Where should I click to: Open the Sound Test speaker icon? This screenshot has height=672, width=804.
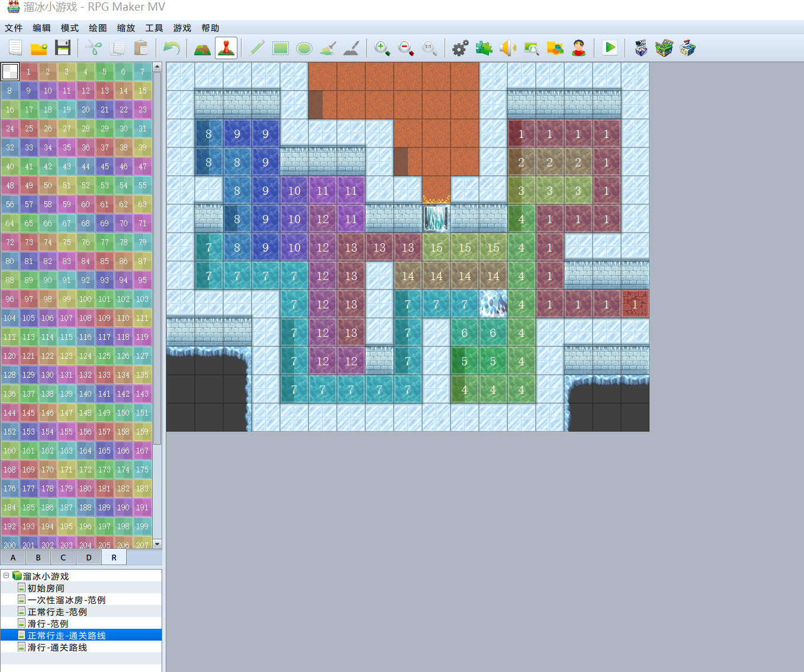pos(508,48)
